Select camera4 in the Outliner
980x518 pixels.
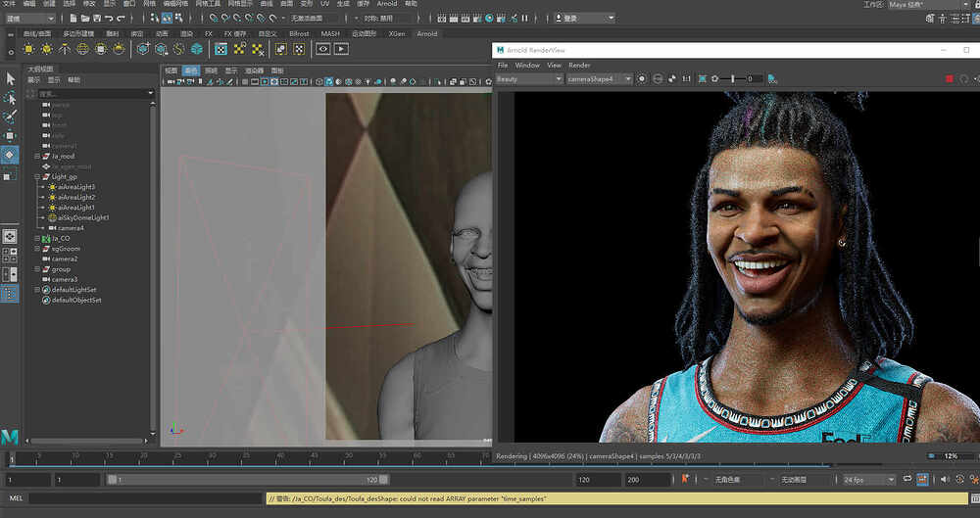point(71,228)
